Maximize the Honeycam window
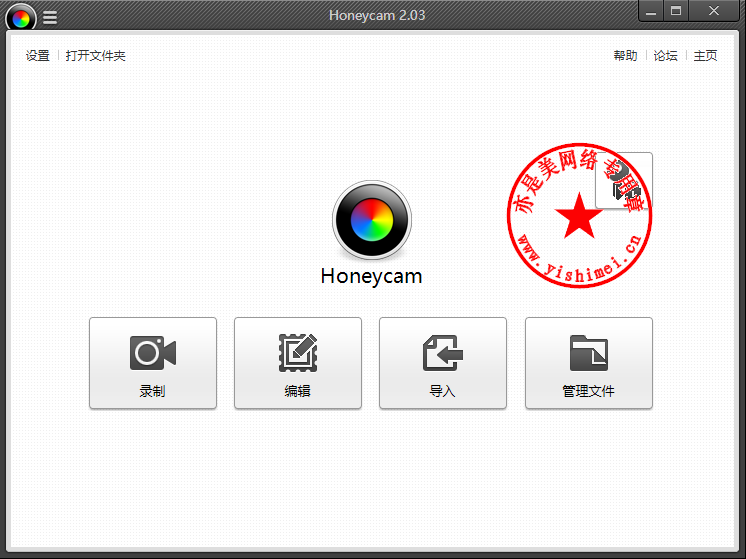This screenshot has width=746, height=559. [x=676, y=11]
